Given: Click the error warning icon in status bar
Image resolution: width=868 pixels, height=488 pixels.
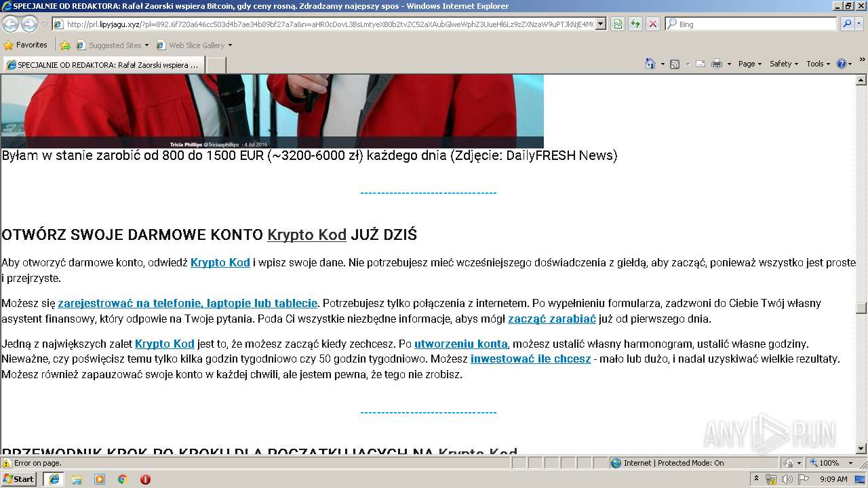Looking at the screenshot, I should (7, 463).
